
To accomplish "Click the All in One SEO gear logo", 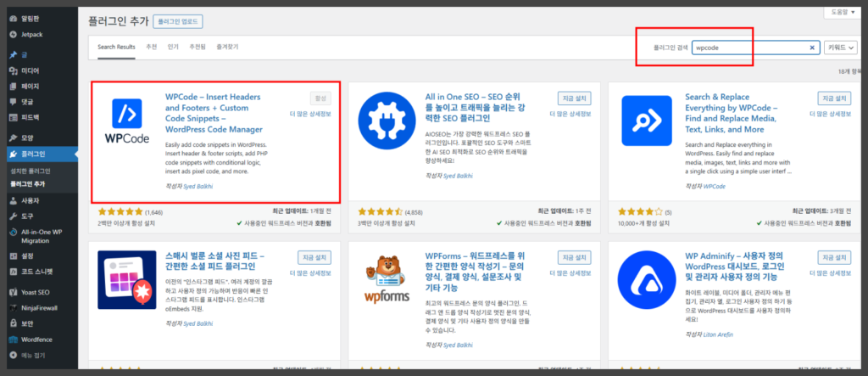I will point(386,121).
